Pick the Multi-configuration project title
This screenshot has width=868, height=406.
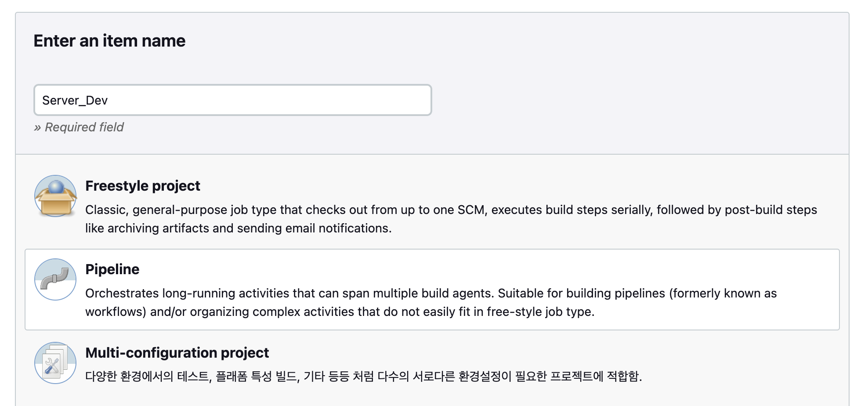pyautogui.click(x=177, y=353)
